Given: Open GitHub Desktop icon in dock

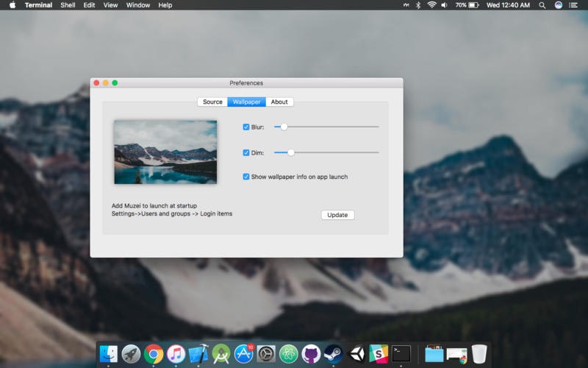Looking at the screenshot, I should pyautogui.click(x=311, y=354).
